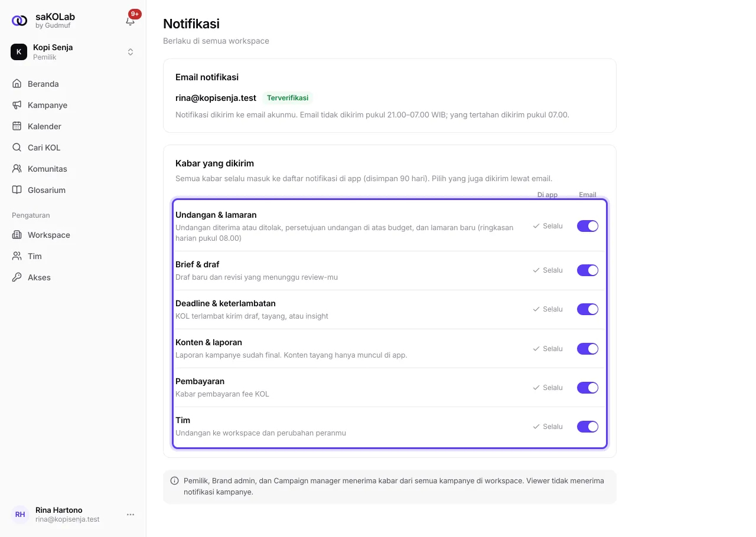Click the Kabar yang dikirim heading
756x537 pixels.
click(x=214, y=163)
